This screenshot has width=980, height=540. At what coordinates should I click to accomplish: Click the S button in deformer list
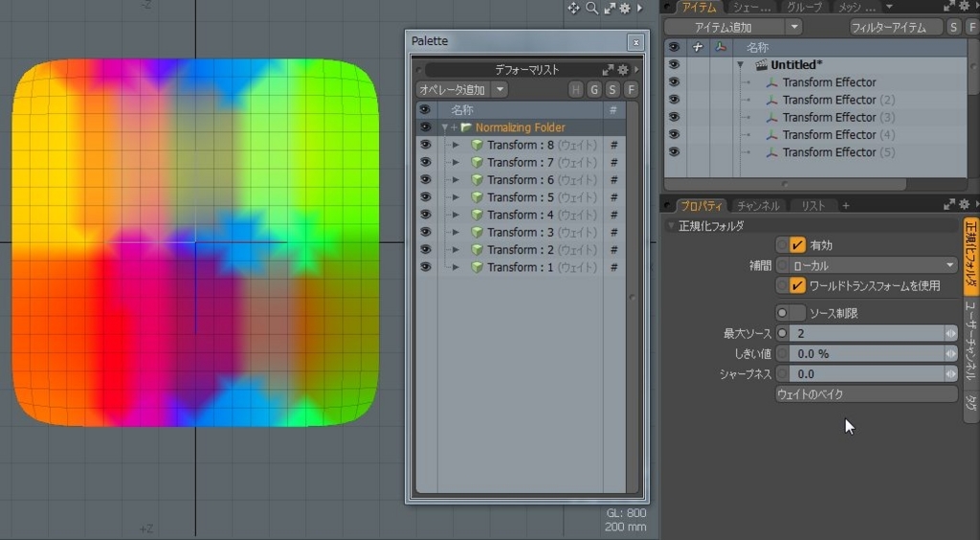pos(612,89)
